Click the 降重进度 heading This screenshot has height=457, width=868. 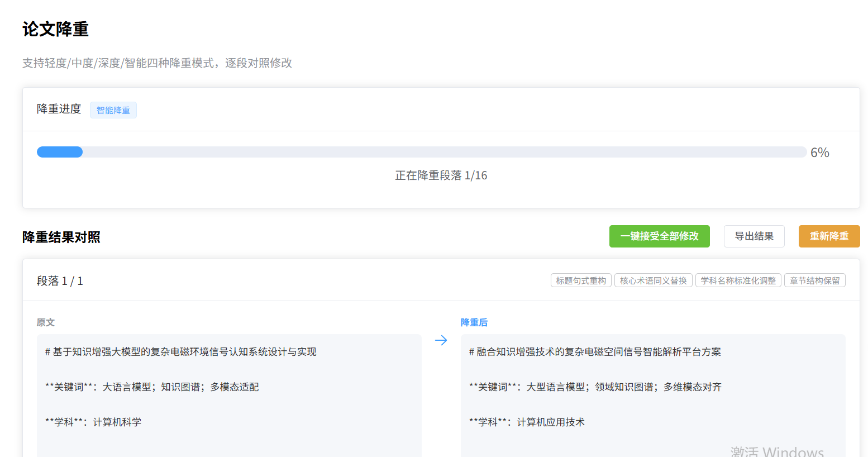point(59,109)
